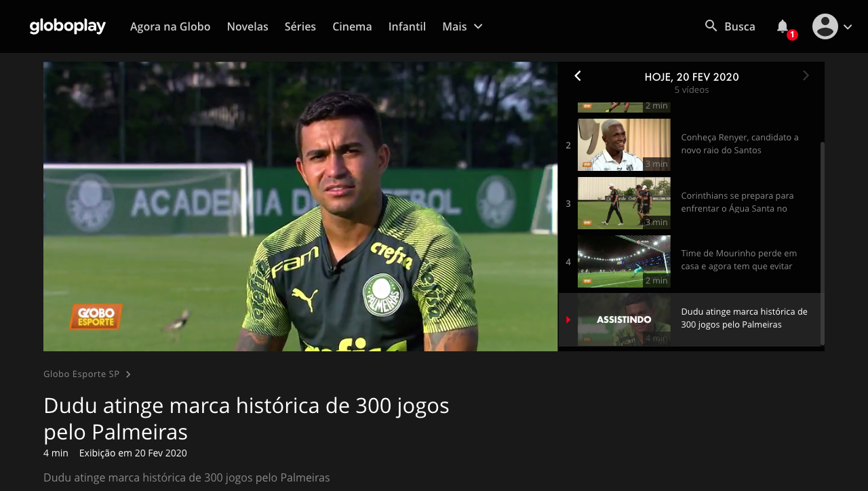Click the 'Exibição em 20 Fev 2020' text
This screenshot has width=868, height=491.
pos(133,453)
